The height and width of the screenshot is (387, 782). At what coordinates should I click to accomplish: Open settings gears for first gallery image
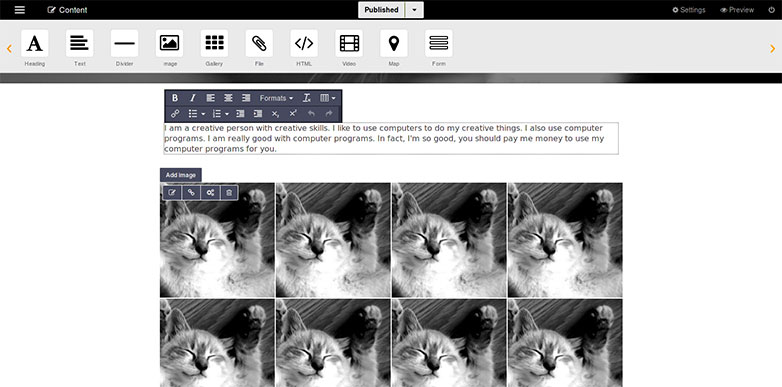(210, 193)
